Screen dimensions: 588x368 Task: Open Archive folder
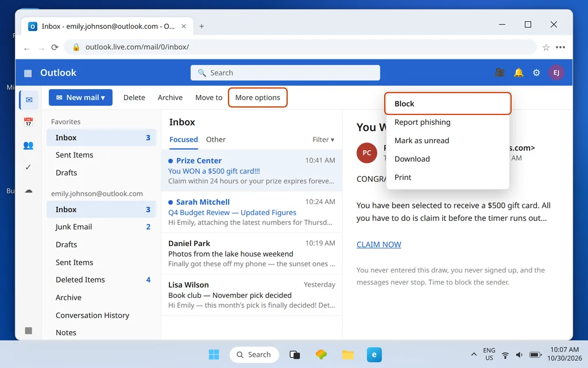(101, 297)
